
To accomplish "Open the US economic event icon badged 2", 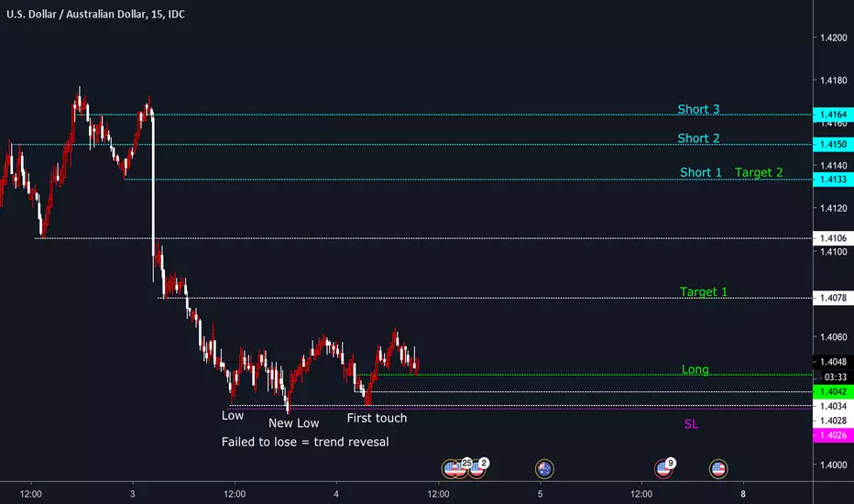I will 477,468.
